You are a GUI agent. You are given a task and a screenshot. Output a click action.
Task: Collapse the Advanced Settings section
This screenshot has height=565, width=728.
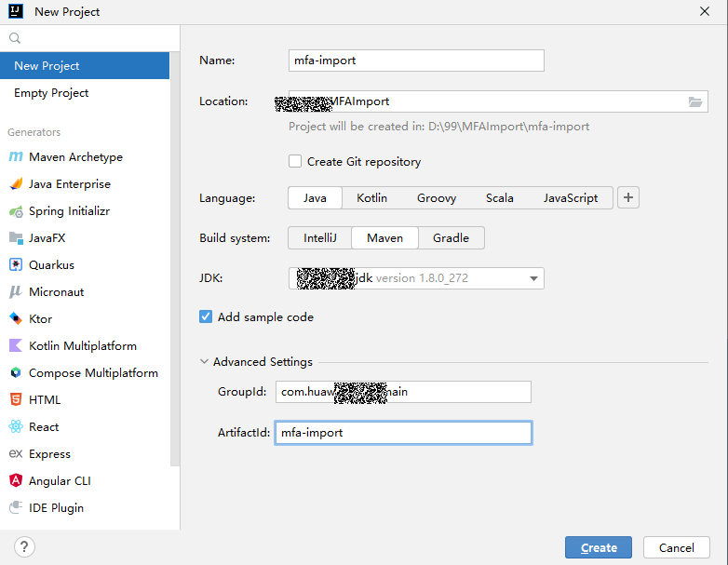click(205, 362)
